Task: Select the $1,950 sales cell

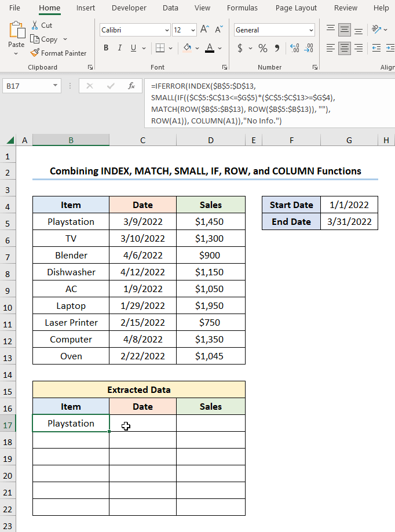Action: tap(211, 305)
